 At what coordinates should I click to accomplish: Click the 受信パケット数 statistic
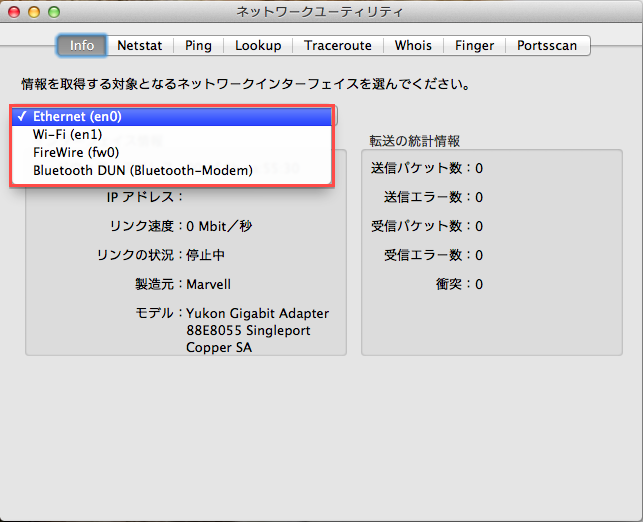click(427, 226)
